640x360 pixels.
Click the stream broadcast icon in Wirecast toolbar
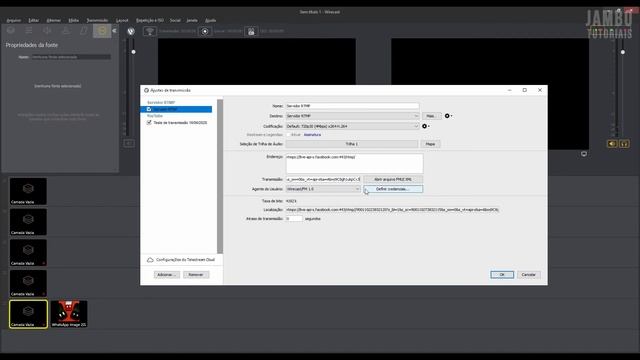[x=150, y=31]
